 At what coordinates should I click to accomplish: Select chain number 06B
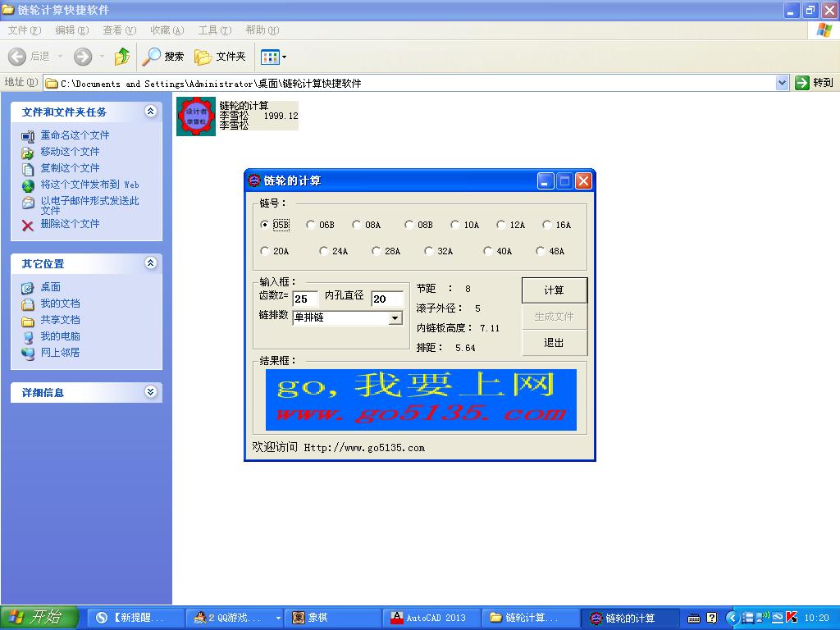[x=310, y=224]
